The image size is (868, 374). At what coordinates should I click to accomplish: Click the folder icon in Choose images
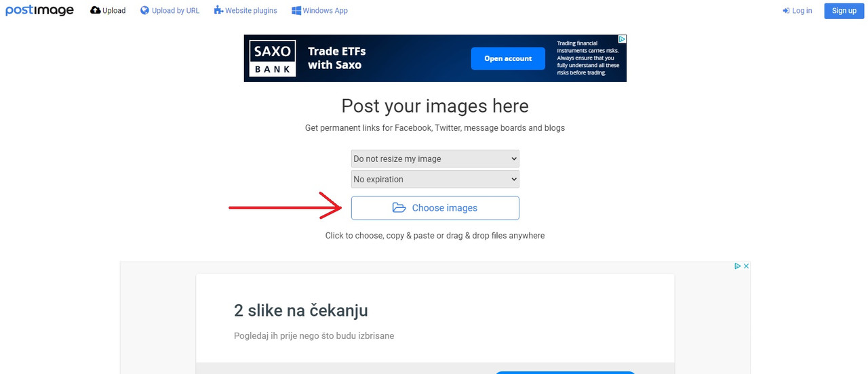pyautogui.click(x=399, y=208)
